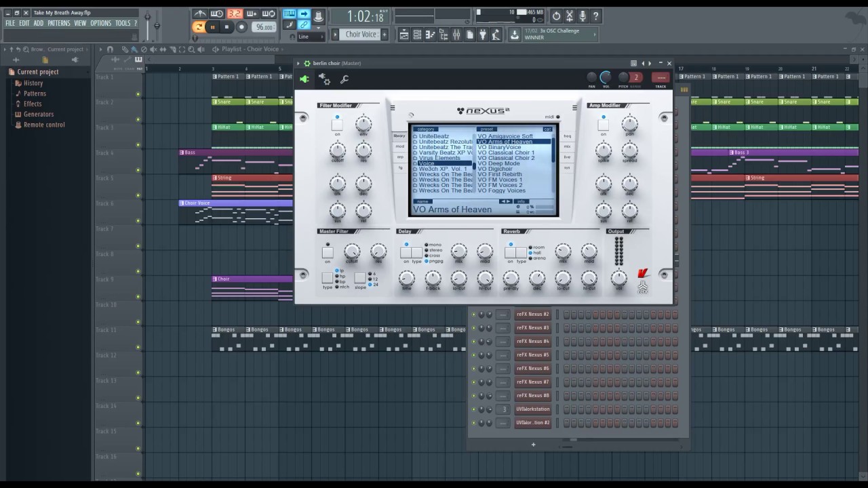Toggle the playlist magnet snap icon

pyautogui.click(x=111, y=49)
